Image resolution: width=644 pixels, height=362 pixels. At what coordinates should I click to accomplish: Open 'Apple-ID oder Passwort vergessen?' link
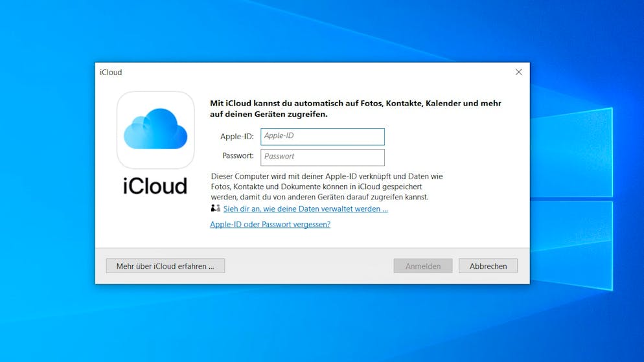[x=270, y=225]
